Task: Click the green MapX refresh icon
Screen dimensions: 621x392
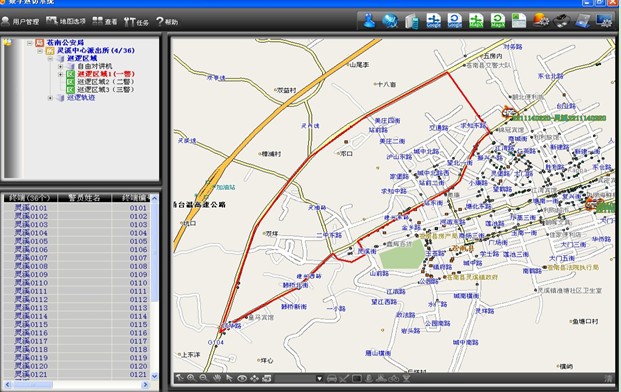Action: pos(497,21)
